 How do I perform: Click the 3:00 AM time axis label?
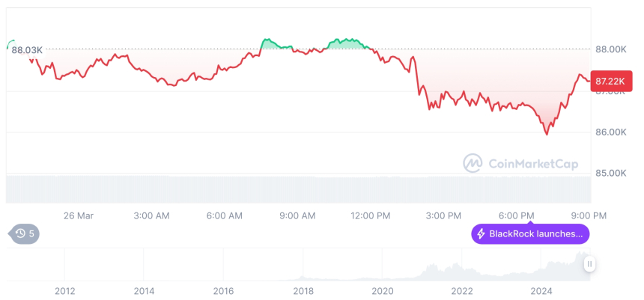[151, 215]
